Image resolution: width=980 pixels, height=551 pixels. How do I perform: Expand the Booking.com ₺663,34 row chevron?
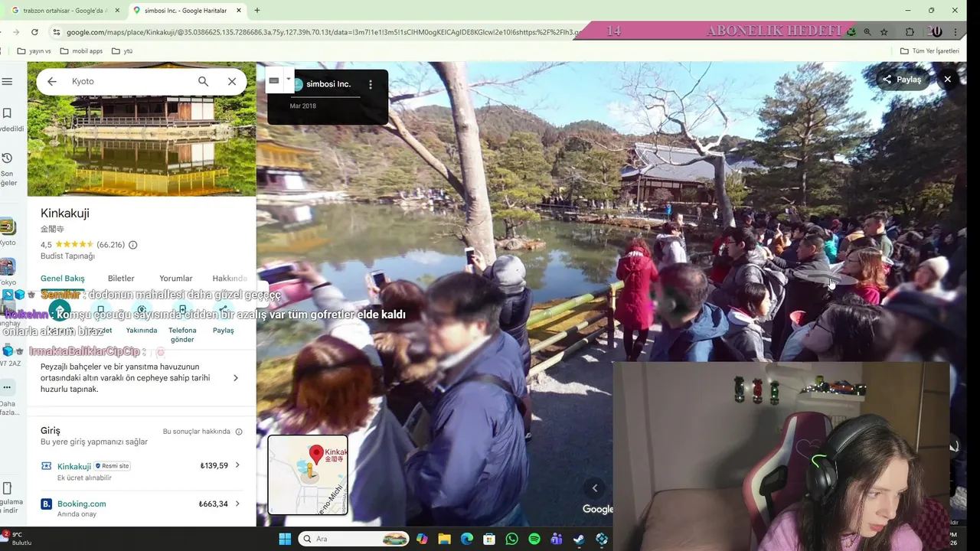(237, 504)
